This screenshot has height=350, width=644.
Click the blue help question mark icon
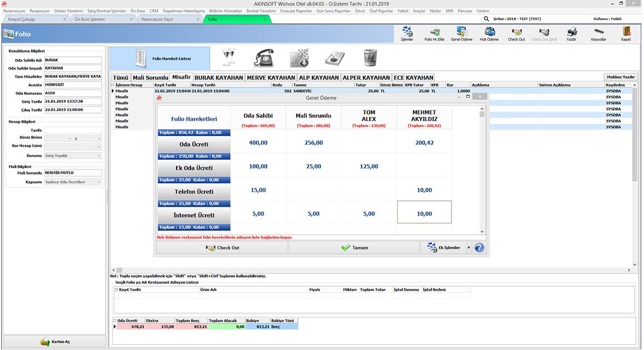coord(479,248)
